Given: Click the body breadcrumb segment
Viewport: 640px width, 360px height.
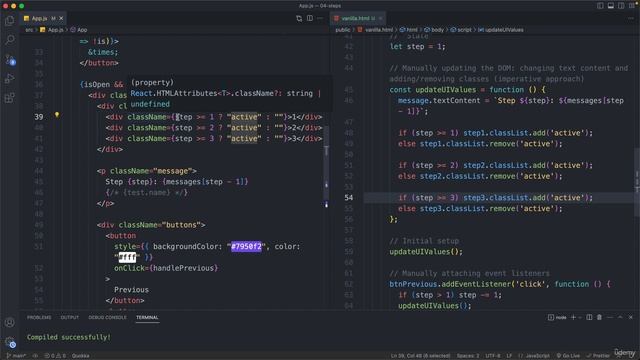Looking at the screenshot, I should click(x=434, y=30).
